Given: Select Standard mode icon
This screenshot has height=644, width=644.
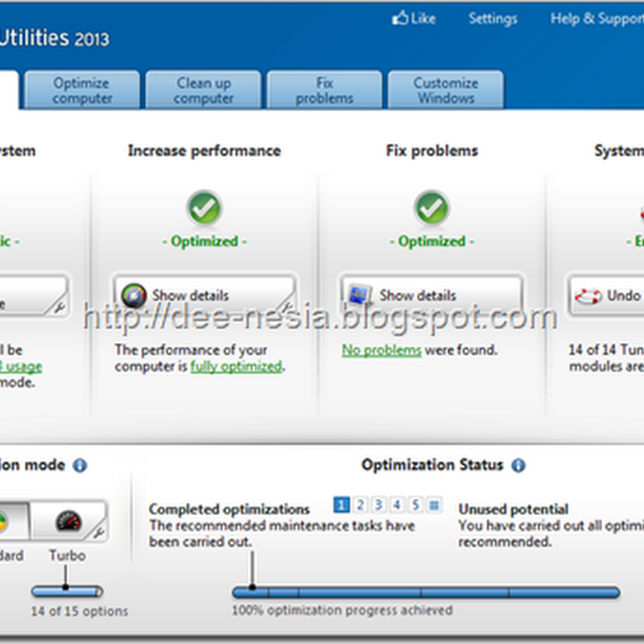Looking at the screenshot, I should tap(3, 521).
